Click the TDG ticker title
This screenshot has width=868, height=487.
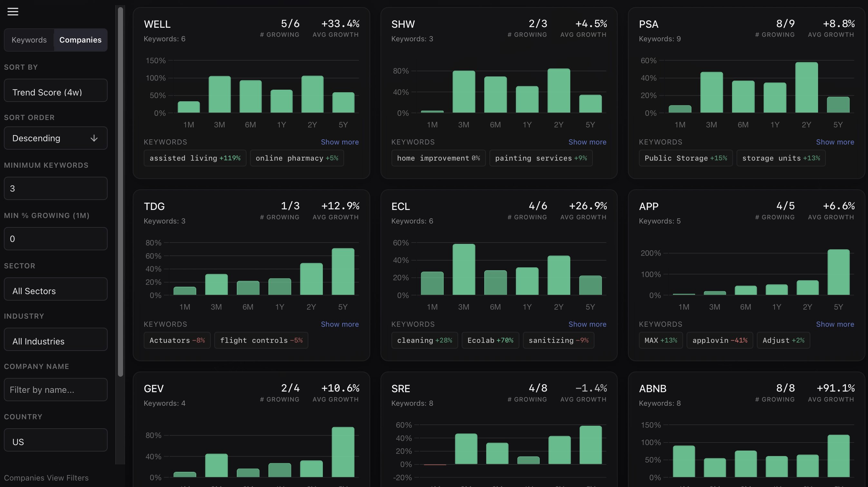[154, 206]
